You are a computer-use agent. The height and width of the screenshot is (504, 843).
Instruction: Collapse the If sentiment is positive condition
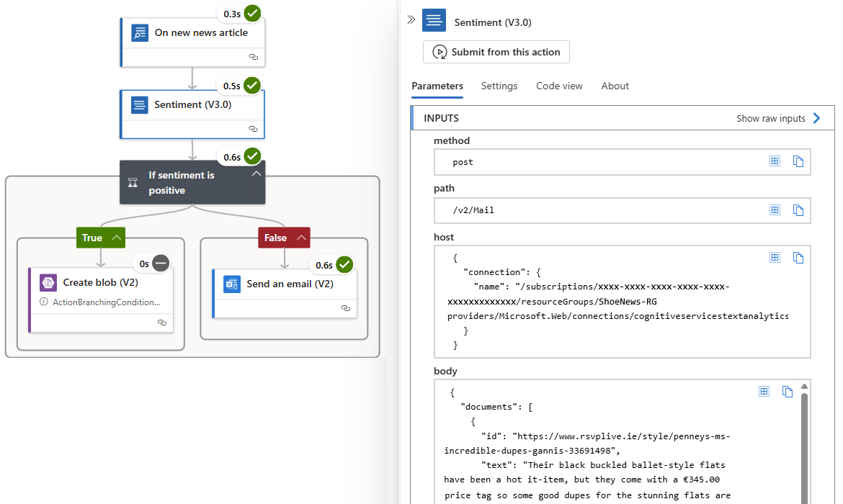[x=256, y=173]
